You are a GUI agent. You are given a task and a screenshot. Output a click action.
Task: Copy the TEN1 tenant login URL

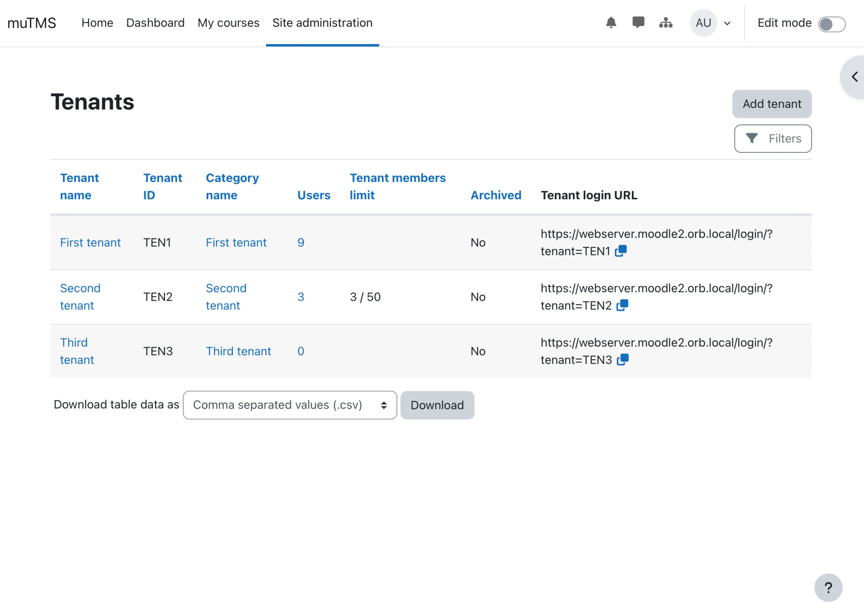(x=621, y=251)
